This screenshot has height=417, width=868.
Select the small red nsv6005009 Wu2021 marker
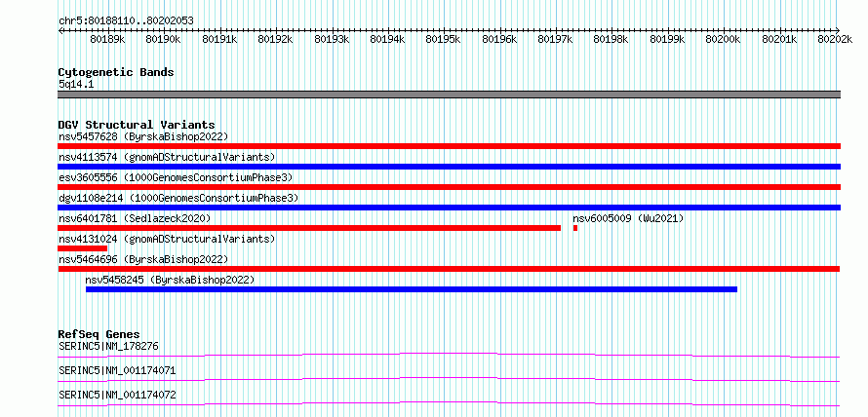tap(575, 228)
